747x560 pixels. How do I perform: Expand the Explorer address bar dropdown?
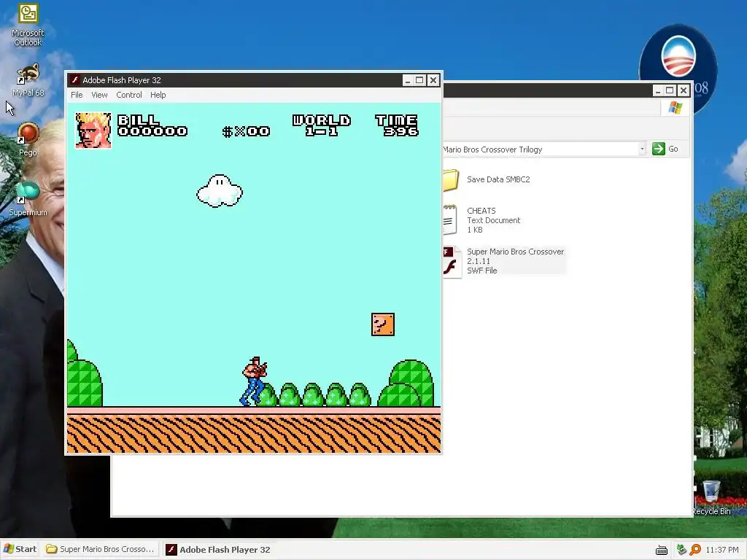coord(642,149)
